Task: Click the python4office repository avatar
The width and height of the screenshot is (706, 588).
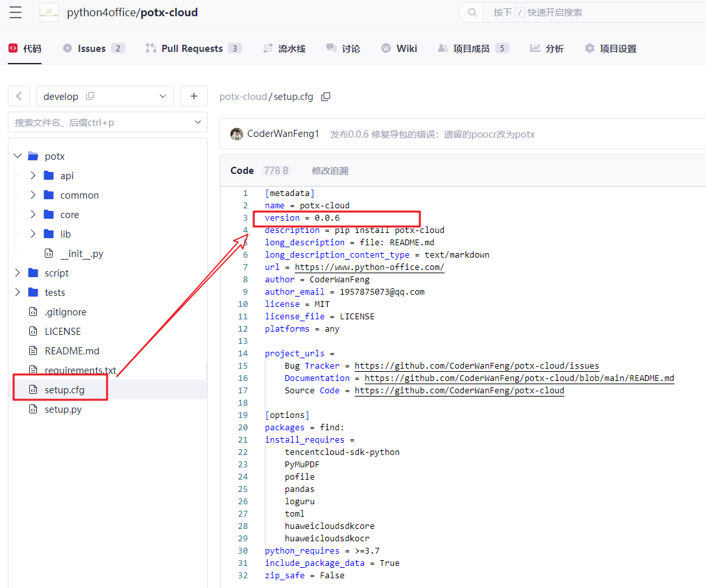Action: [49, 12]
